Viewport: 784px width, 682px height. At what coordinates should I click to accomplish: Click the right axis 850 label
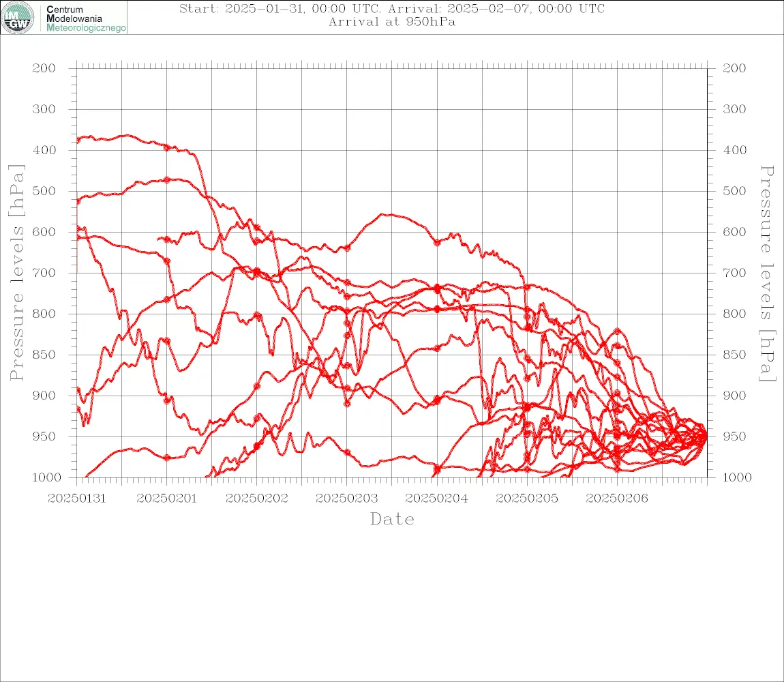tap(734, 355)
